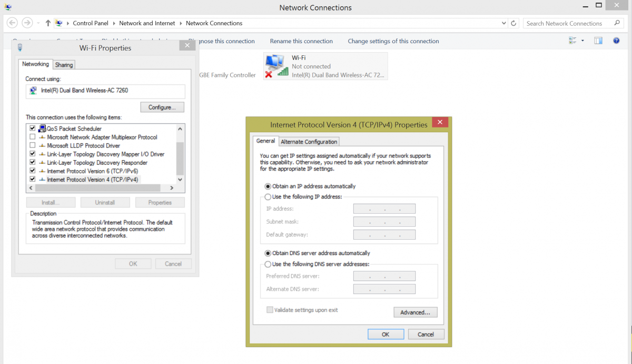Open the Sharing tab in Wi-Fi Properties
The height and width of the screenshot is (364, 632).
tap(64, 65)
